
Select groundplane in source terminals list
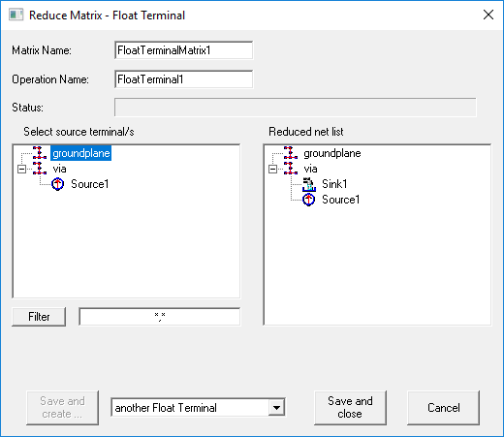pos(81,153)
